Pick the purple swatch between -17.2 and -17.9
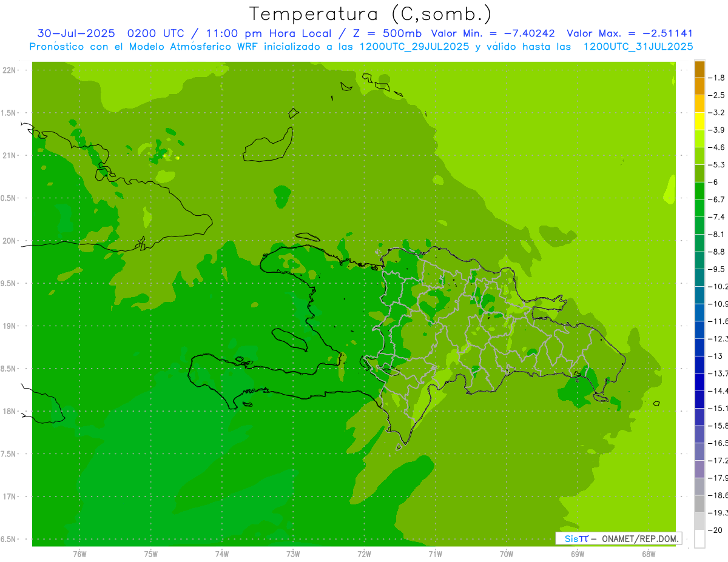 point(699,469)
